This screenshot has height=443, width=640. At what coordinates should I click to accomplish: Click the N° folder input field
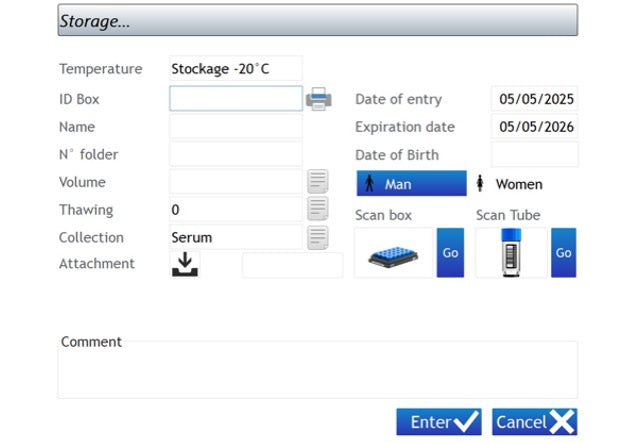pyautogui.click(x=235, y=154)
